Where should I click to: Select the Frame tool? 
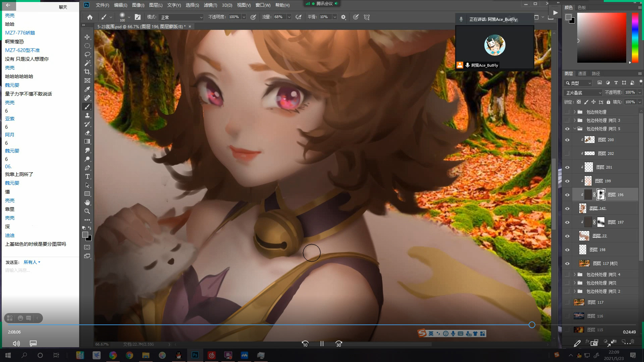(87, 80)
